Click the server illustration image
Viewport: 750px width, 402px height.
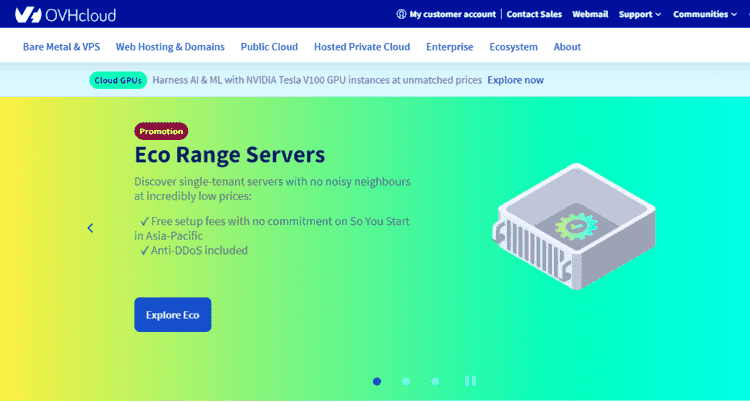(x=574, y=226)
